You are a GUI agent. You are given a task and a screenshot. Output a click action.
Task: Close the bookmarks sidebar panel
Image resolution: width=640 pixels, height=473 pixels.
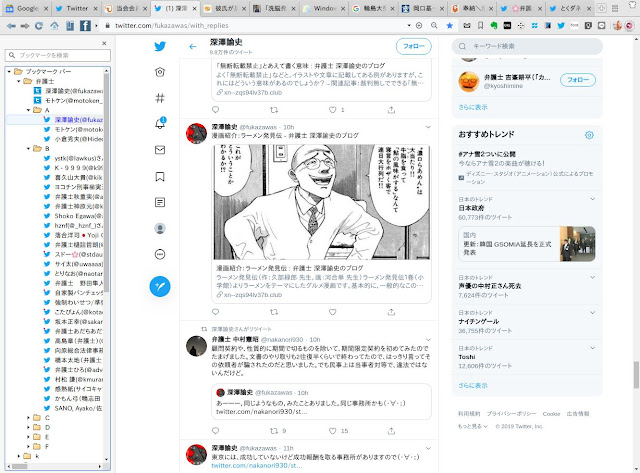click(x=104, y=43)
